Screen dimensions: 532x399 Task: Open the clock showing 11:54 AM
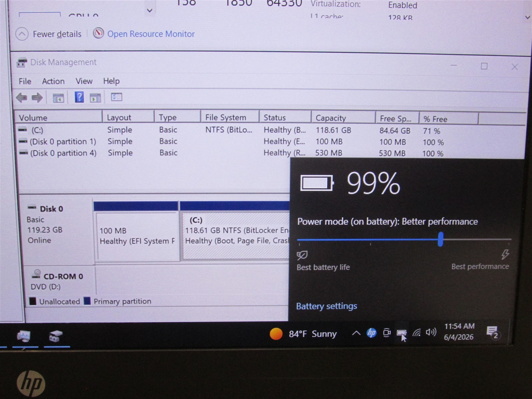(459, 332)
